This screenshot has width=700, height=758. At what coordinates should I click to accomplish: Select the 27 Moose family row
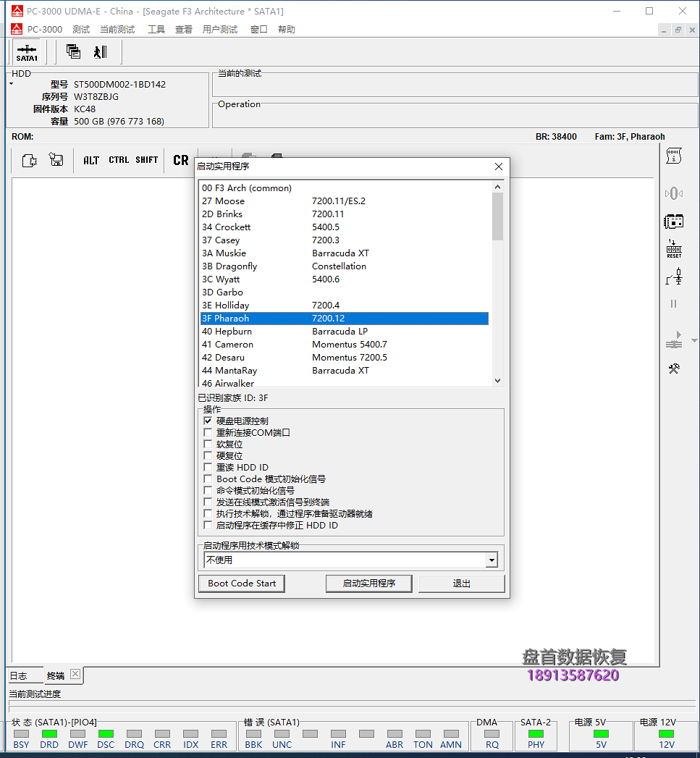click(344, 201)
